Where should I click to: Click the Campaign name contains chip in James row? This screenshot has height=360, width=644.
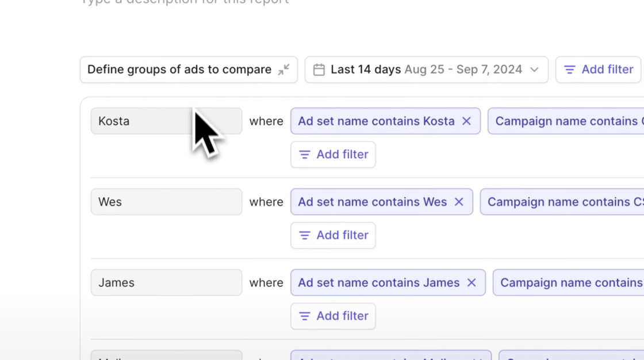click(x=569, y=283)
